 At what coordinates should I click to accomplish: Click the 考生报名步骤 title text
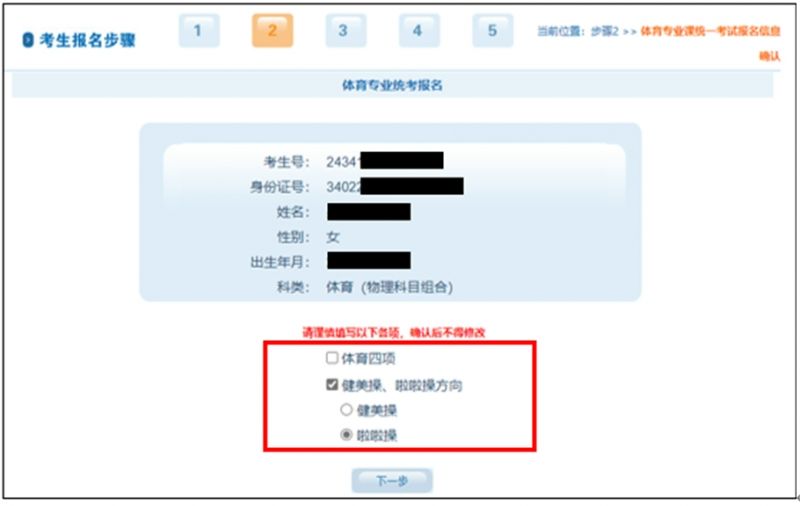click(88, 40)
